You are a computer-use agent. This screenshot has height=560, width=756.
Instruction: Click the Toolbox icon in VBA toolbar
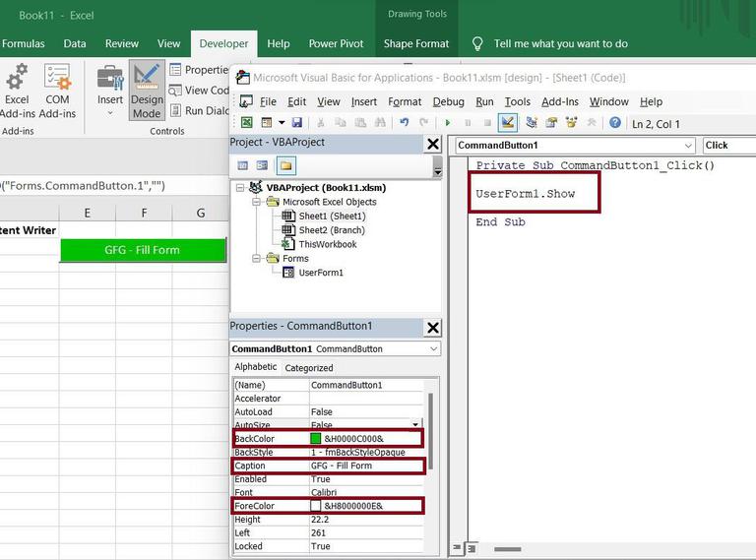[x=591, y=123]
